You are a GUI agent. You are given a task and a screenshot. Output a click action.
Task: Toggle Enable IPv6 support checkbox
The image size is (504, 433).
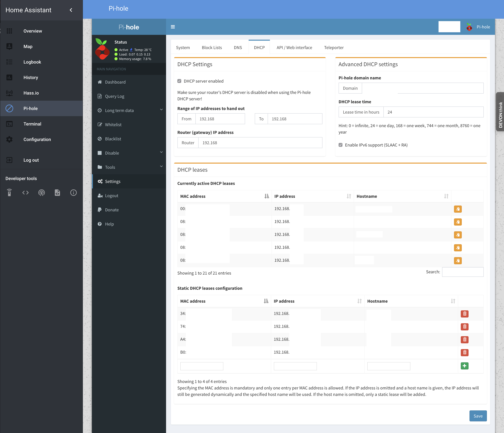341,145
